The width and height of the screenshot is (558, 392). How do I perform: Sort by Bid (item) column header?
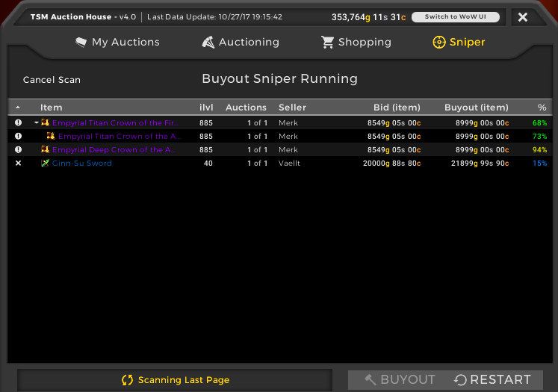(x=397, y=108)
